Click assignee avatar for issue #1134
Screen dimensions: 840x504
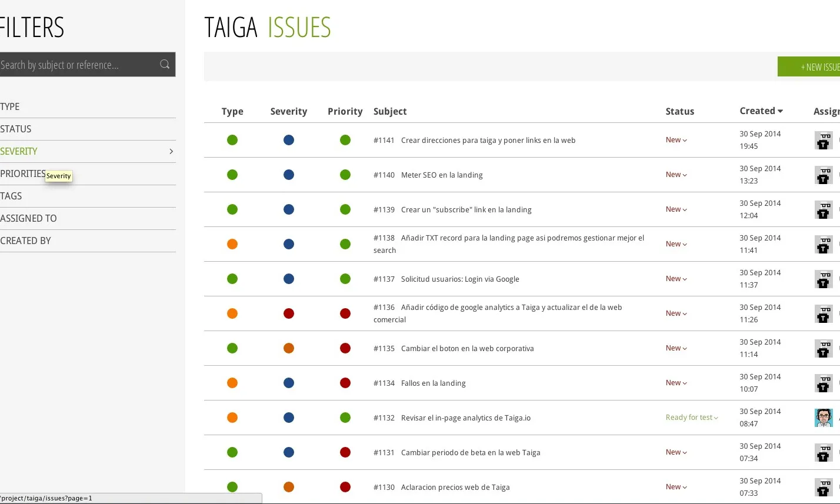point(824,383)
